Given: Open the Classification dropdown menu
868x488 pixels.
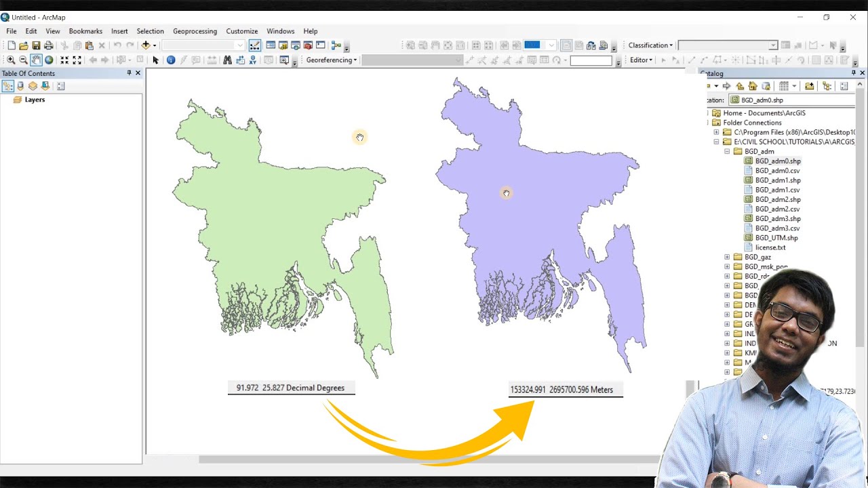Looking at the screenshot, I should (x=650, y=45).
